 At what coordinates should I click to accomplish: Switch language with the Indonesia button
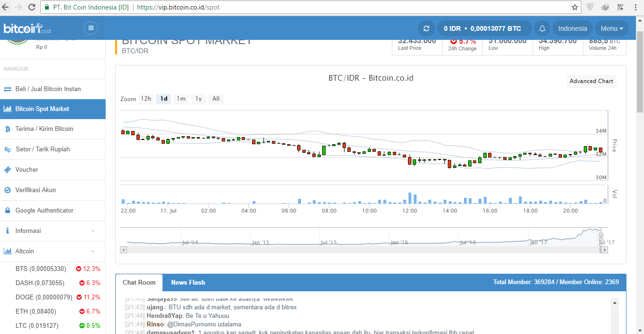(x=572, y=28)
